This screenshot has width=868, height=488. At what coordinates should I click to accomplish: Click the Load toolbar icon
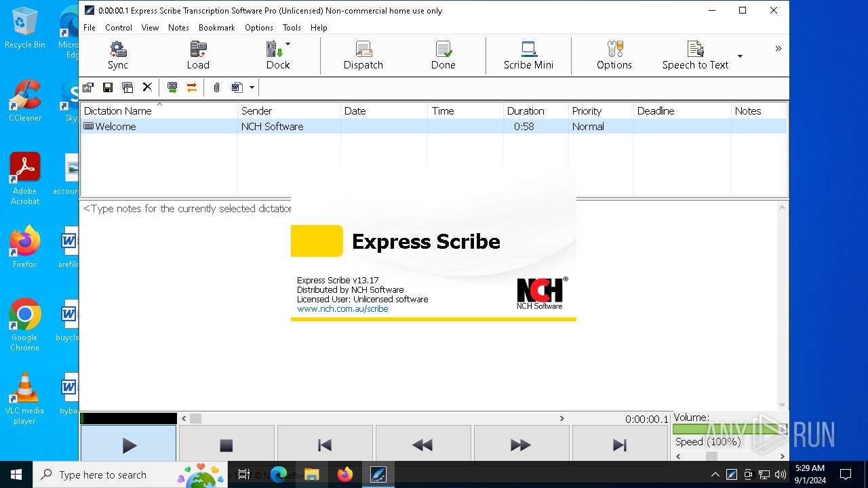pyautogui.click(x=198, y=56)
